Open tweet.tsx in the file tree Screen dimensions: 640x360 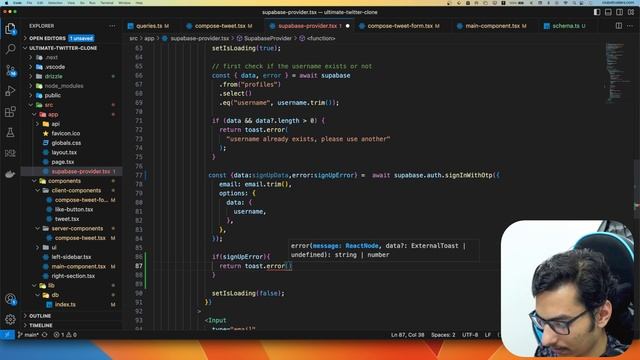pos(67,219)
